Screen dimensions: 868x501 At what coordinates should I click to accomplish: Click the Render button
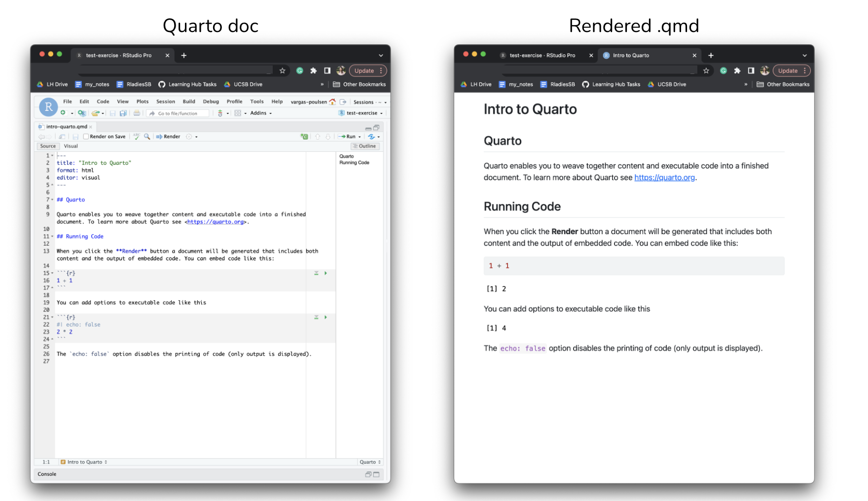pyautogui.click(x=169, y=137)
